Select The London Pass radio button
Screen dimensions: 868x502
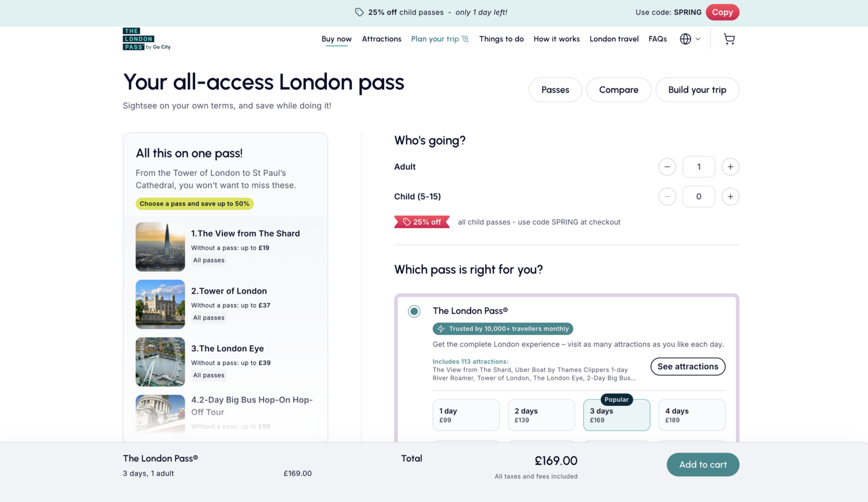coord(414,311)
